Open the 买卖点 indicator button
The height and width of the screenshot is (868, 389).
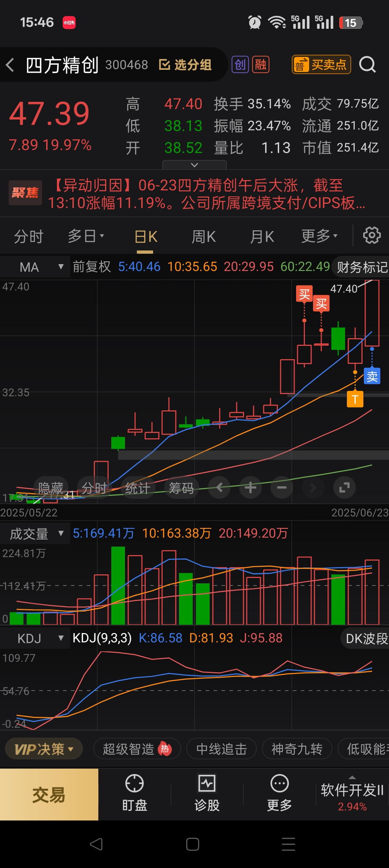tap(321, 65)
